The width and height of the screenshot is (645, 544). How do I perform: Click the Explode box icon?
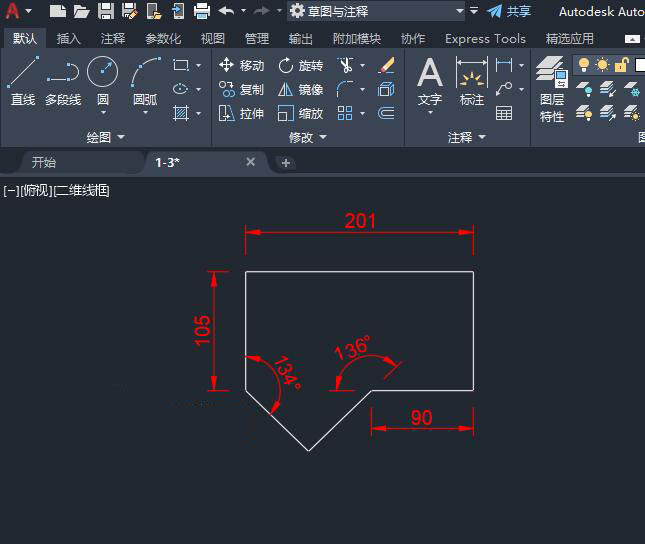[386, 89]
